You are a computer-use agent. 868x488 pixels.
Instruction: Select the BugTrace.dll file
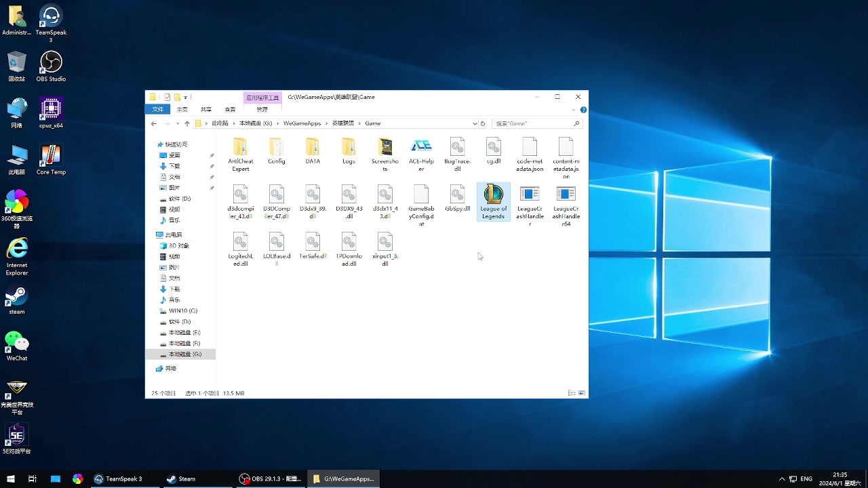click(x=457, y=155)
